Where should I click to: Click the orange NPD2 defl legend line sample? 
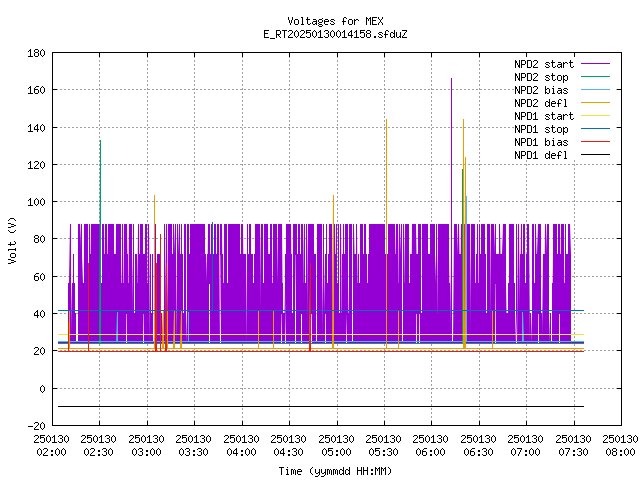tap(595, 103)
